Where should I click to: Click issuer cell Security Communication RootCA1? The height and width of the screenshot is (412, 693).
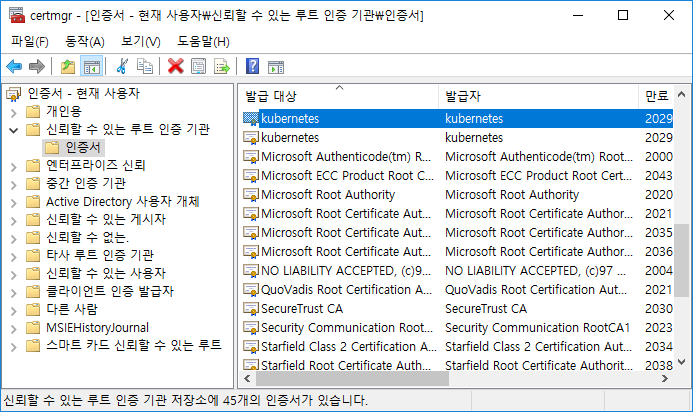(537, 328)
